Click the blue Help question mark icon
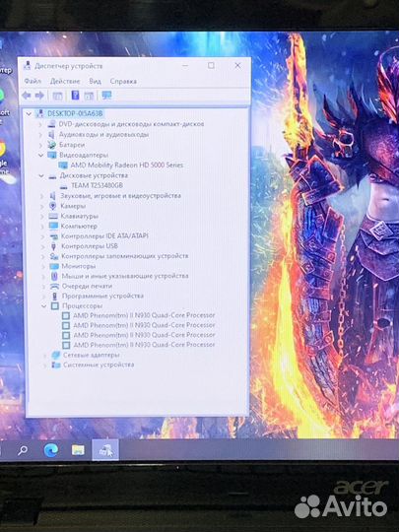 [x=75, y=96]
